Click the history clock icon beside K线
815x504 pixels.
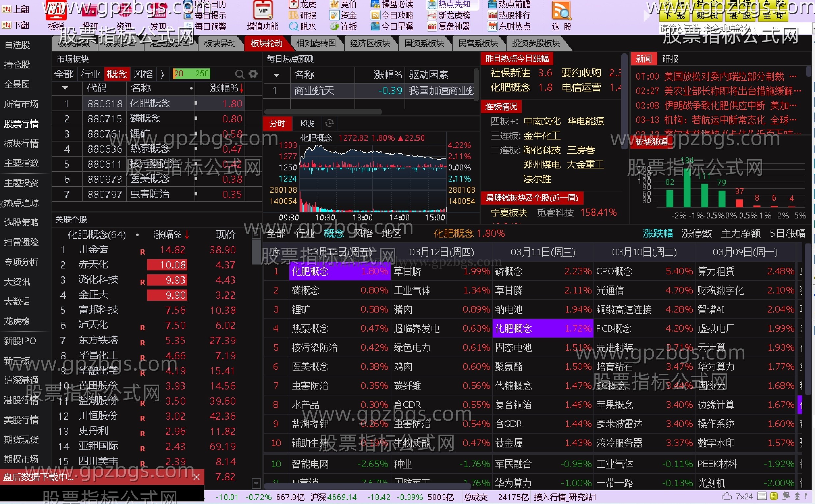click(x=329, y=123)
